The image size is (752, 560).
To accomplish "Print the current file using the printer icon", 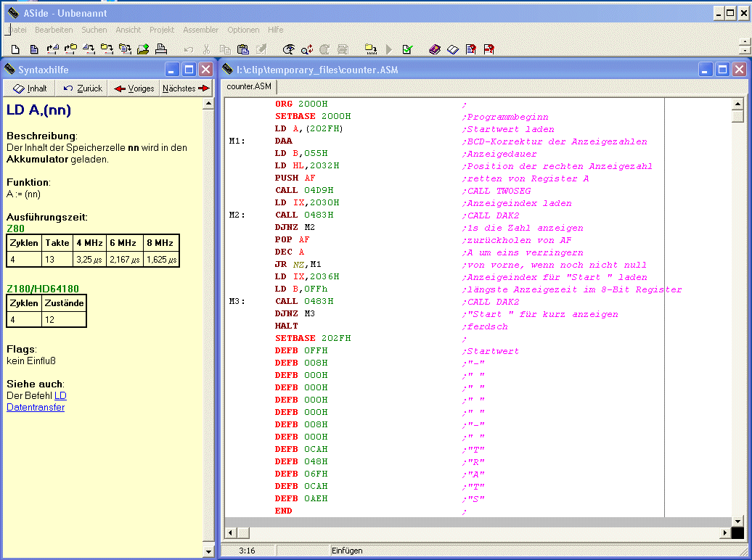I will pyautogui.click(x=161, y=49).
